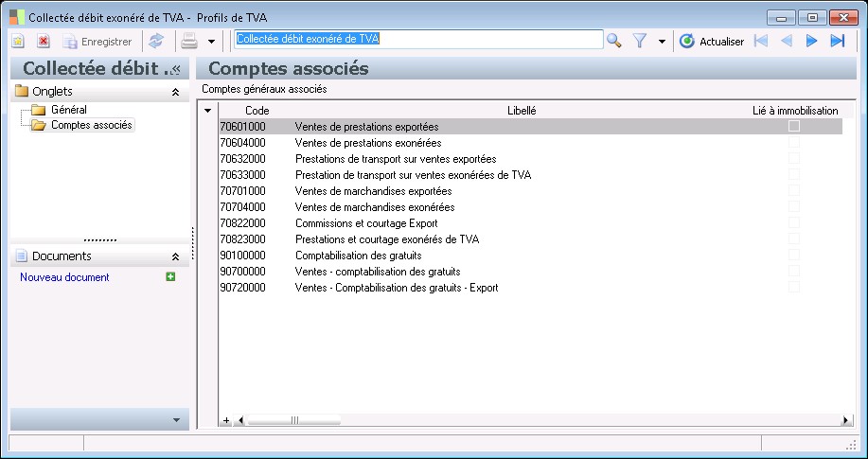Image resolution: width=868 pixels, height=459 pixels.
Task: Click the new record icon in toolbar
Action: (18, 41)
